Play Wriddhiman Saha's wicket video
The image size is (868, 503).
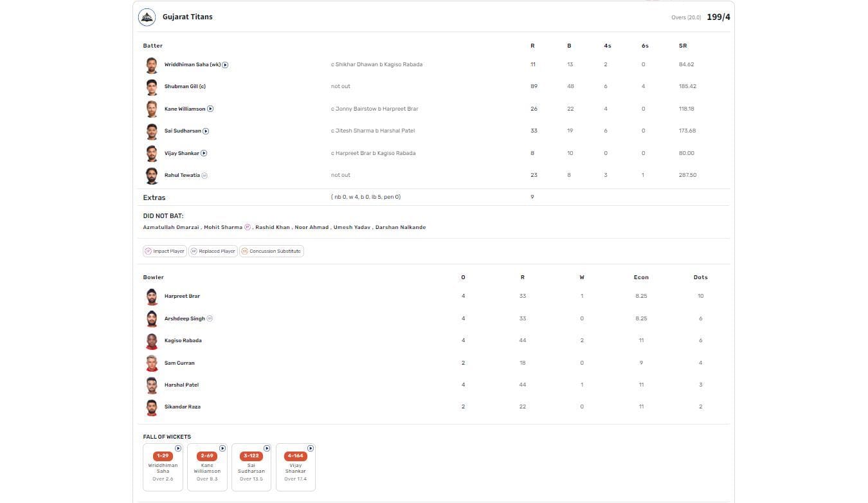coord(226,65)
